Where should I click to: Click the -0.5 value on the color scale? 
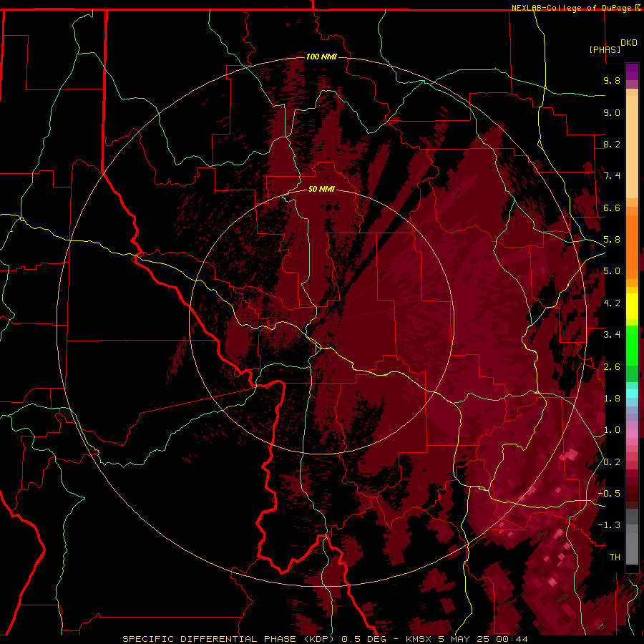(609, 494)
